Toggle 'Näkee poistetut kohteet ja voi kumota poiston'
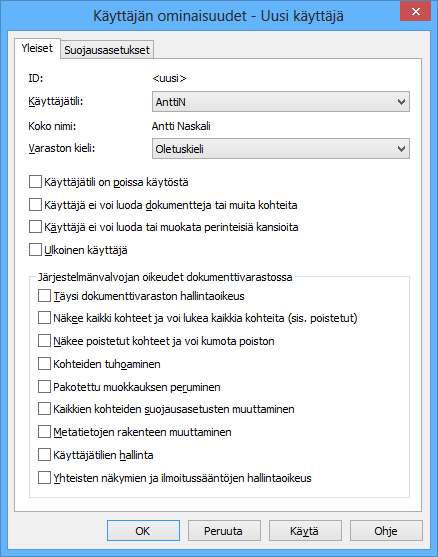 pyautogui.click(x=44, y=341)
